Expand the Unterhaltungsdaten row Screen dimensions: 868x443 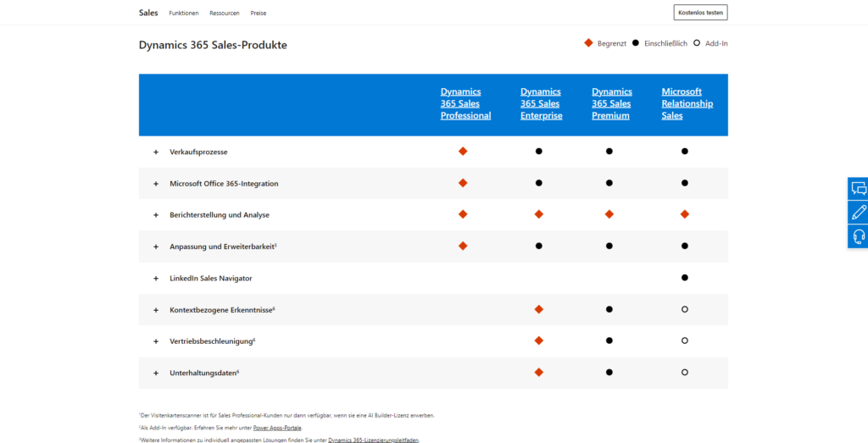(x=156, y=374)
